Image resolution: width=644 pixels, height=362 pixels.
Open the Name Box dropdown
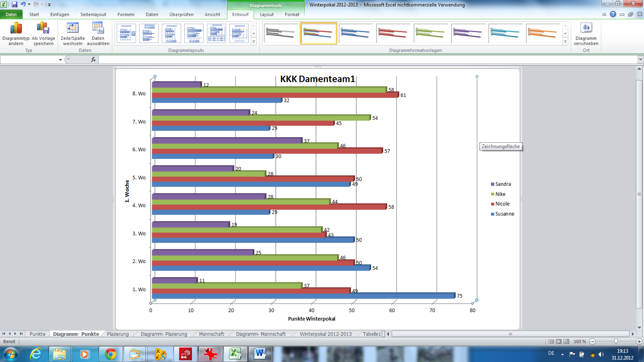[60, 60]
